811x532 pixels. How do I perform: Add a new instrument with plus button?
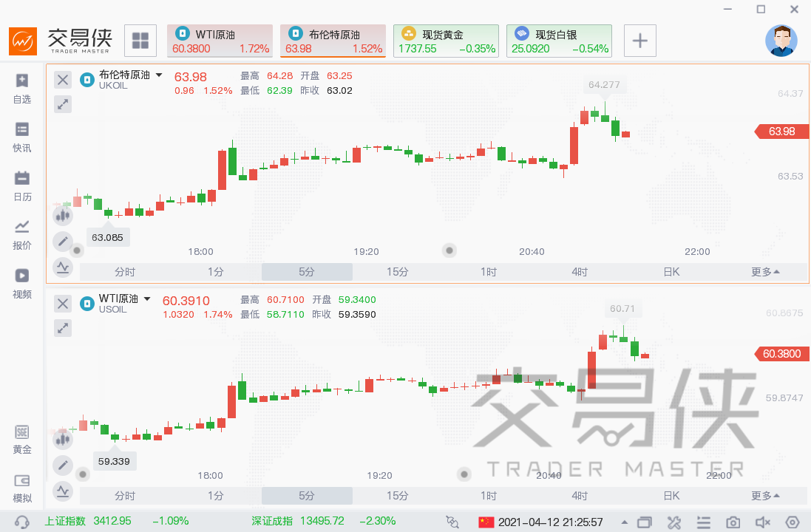click(x=639, y=41)
